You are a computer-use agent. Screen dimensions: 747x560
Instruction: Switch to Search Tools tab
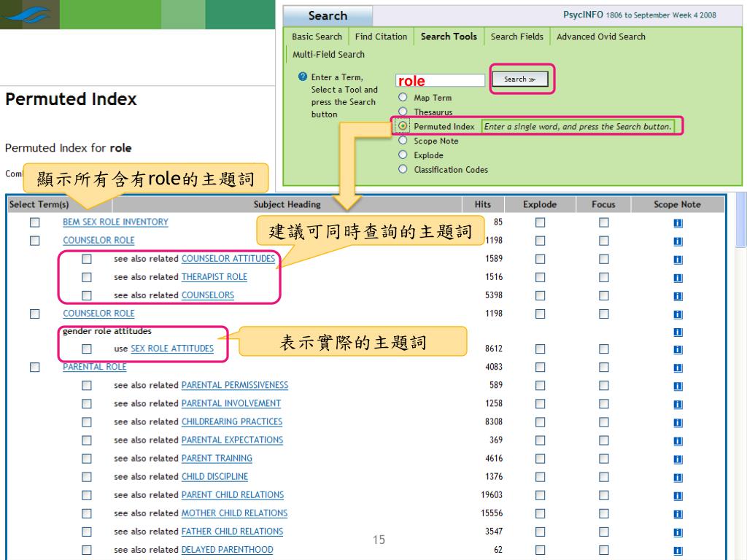pos(449,36)
